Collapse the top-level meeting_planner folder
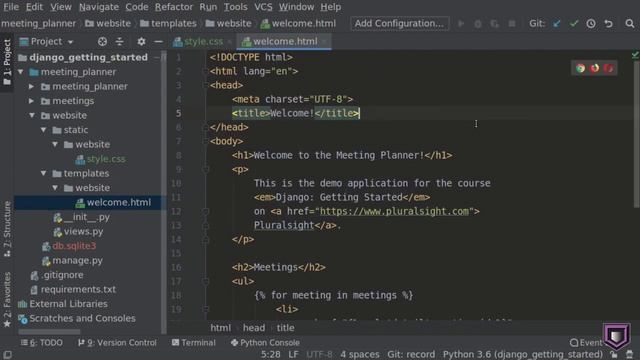The width and height of the screenshot is (640, 360). [20, 72]
